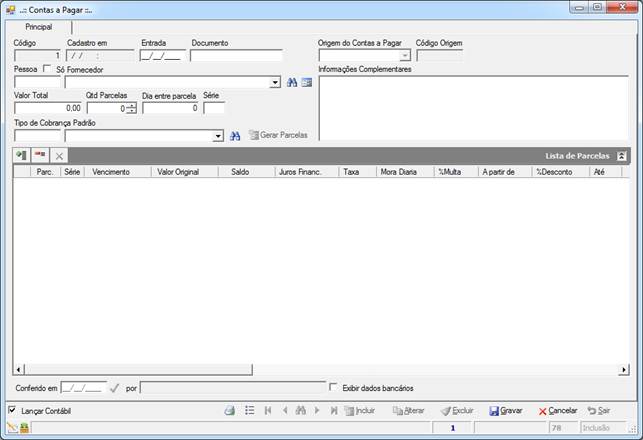Focus the Informações Complementares text area
This screenshot has height=440, width=643.
pyautogui.click(x=473, y=108)
